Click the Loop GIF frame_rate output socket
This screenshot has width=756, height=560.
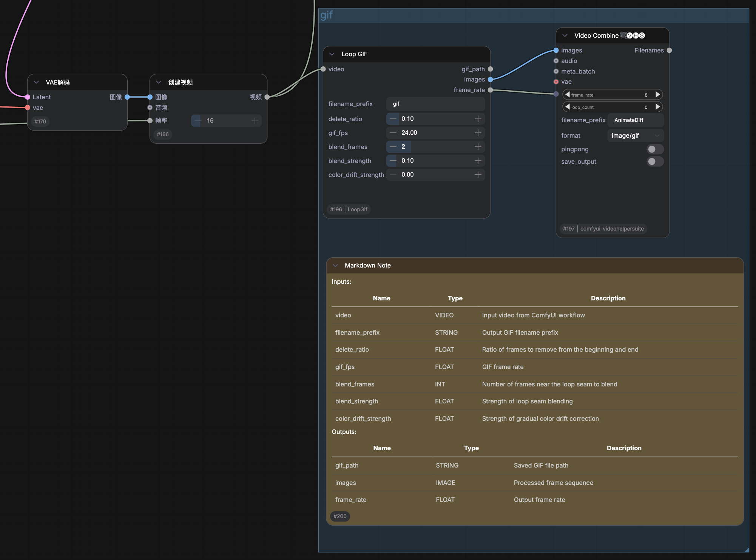click(490, 90)
